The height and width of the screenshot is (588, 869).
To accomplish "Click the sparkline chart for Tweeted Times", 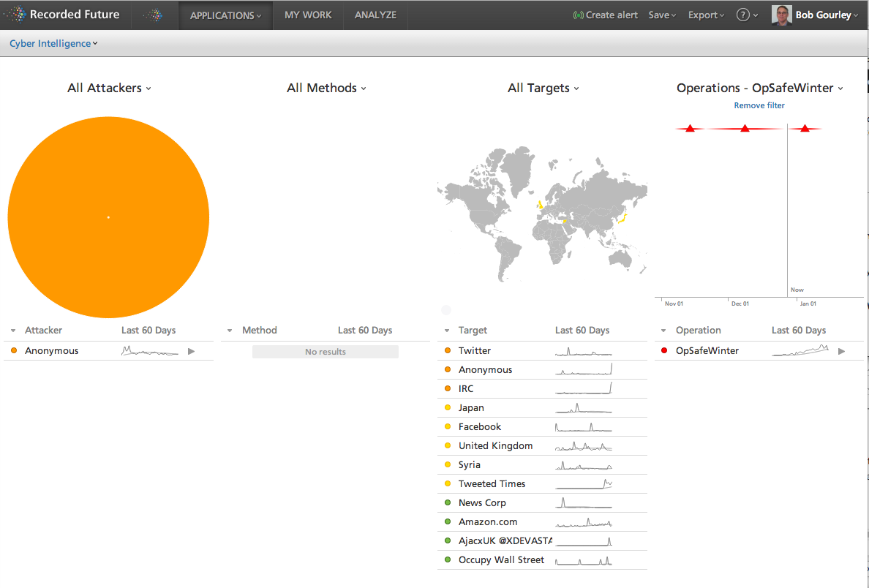I will [x=584, y=484].
